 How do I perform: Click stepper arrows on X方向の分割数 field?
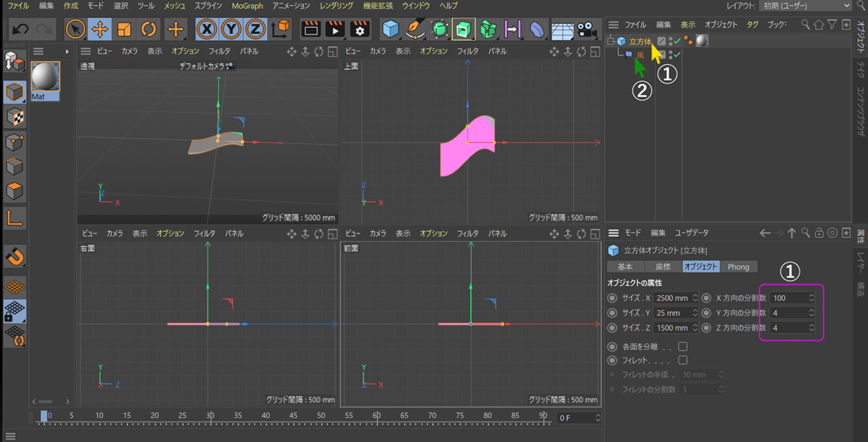pyautogui.click(x=812, y=298)
